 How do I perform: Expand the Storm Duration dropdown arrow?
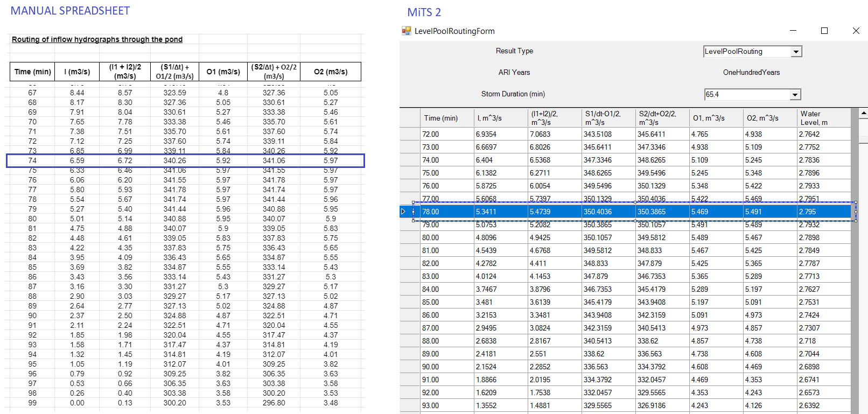click(795, 95)
